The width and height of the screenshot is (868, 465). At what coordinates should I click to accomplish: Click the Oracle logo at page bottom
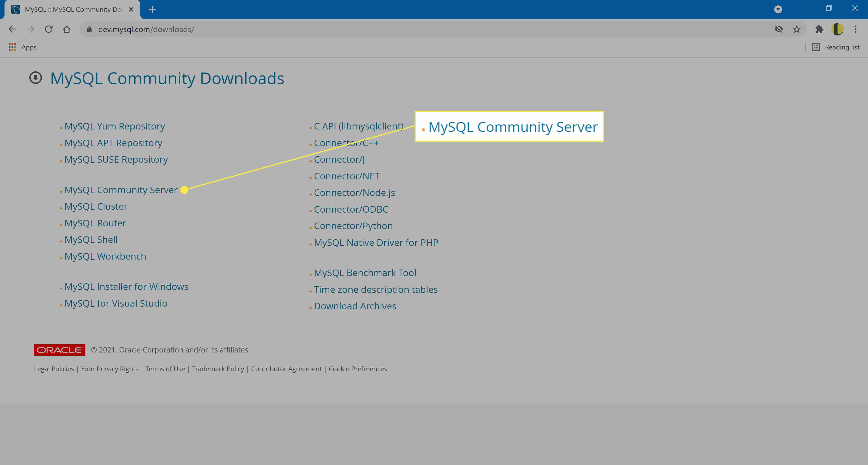click(59, 349)
